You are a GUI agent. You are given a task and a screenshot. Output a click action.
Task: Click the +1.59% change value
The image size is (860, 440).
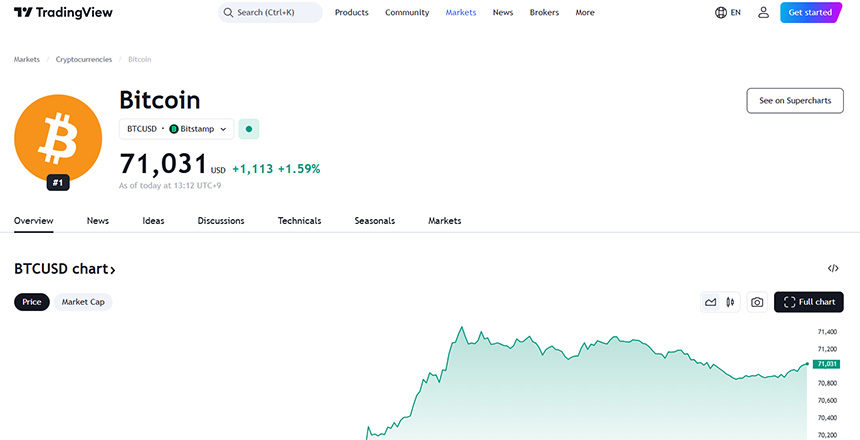[x=299, y=169]
